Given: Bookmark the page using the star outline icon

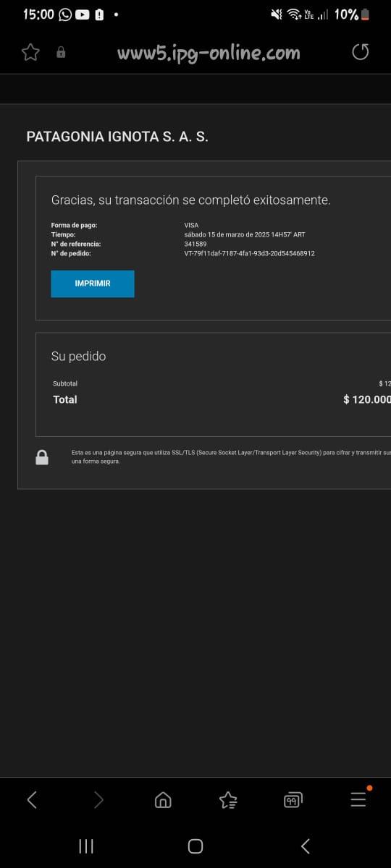Looking at the screenshot, I should [30, 52].
